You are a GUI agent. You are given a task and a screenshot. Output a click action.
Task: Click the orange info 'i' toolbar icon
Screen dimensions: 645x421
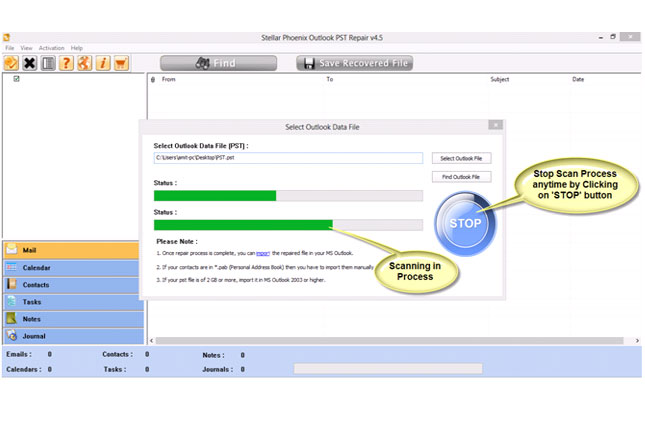(x=103, y=63)
